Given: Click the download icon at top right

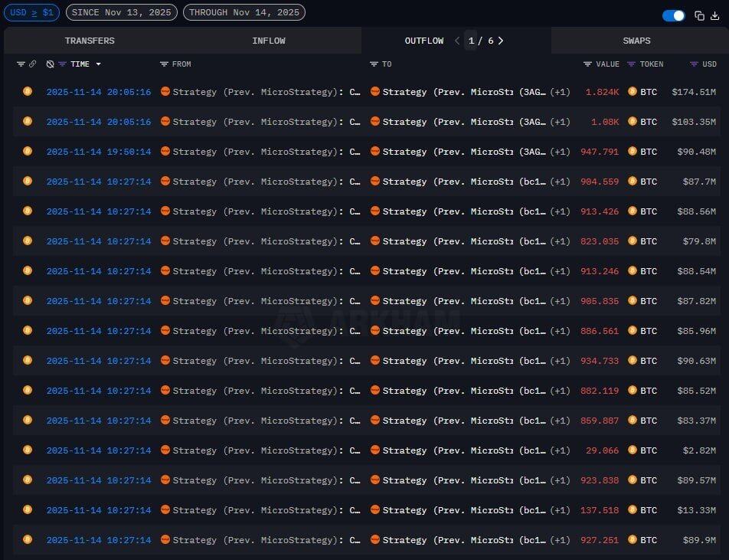Looking at the screenshot, I should pyautogui.click(x=715, y=15).
